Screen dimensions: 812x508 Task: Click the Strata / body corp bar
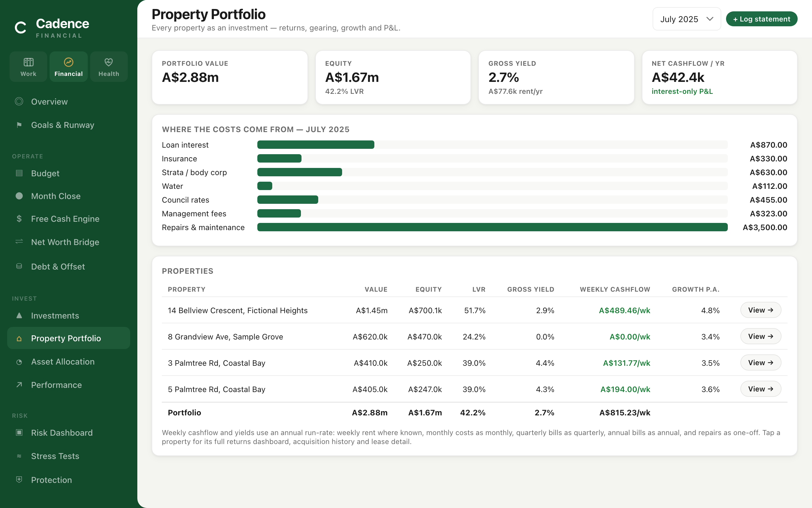[x=300, y=172]
